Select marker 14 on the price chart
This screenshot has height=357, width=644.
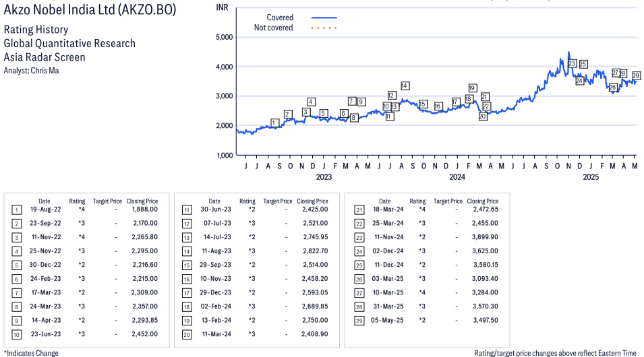coord(405,86)
